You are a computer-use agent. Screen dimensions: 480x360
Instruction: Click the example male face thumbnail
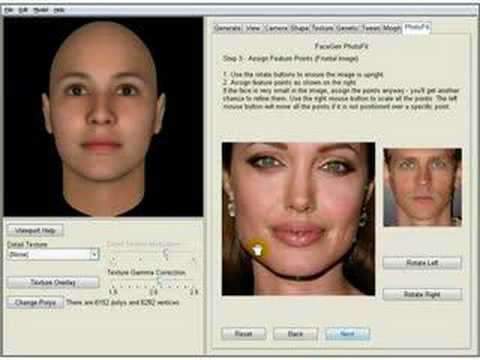coord(422,188)
